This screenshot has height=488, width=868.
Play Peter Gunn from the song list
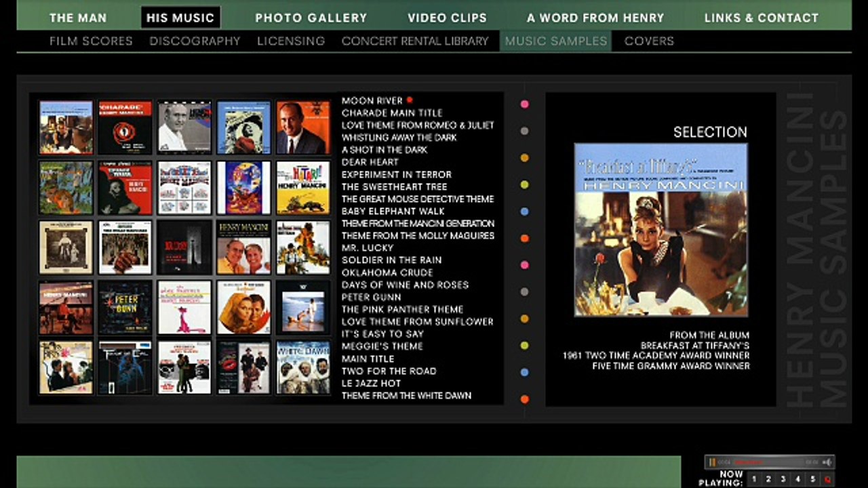click(372, 297)
